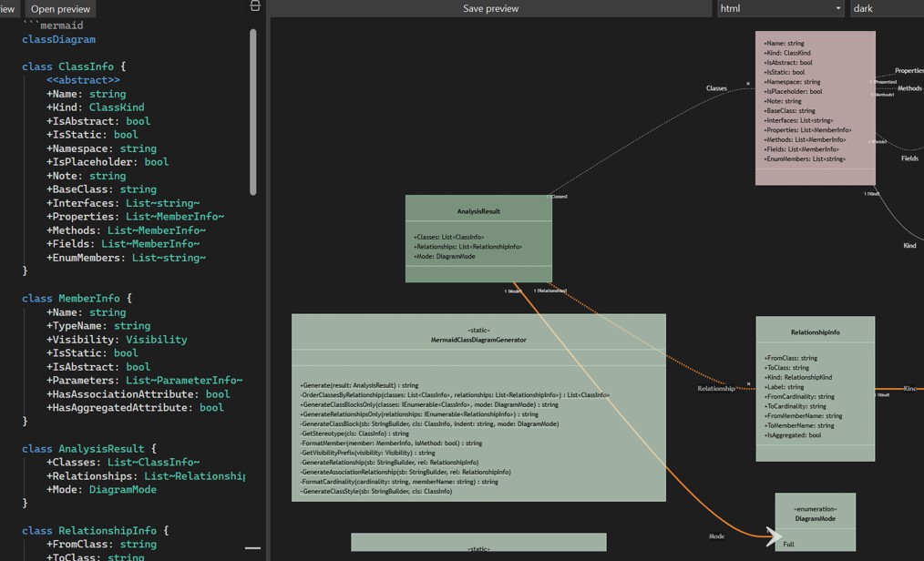Select the MermaidClassDiagramGenerator class box

coord(478,410)
